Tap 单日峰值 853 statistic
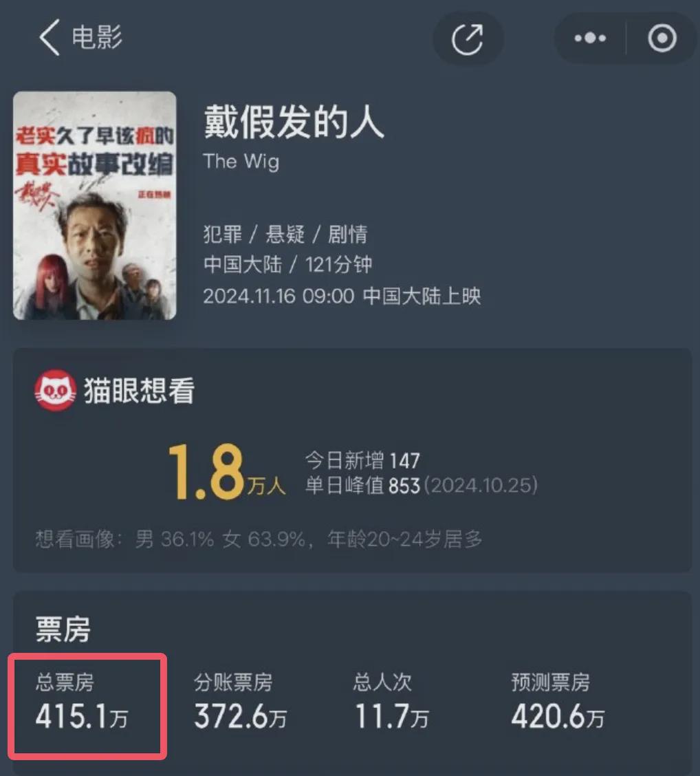 tap(422, 486)
